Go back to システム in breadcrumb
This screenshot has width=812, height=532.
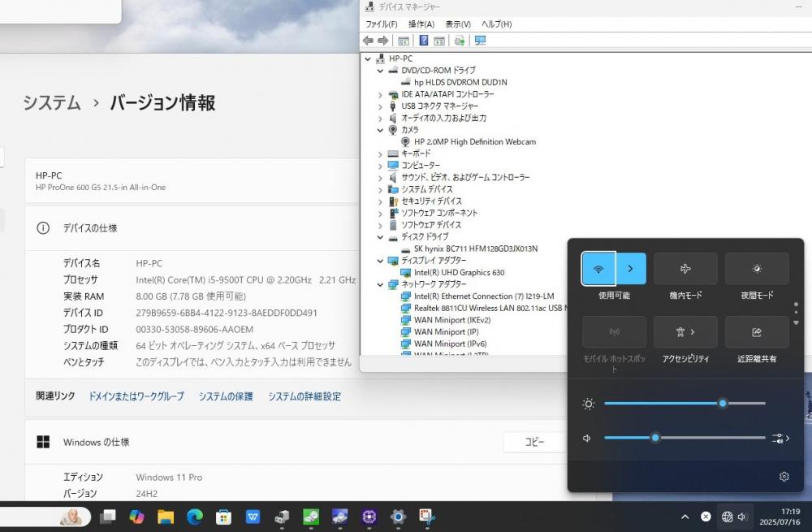click(x=52, y=102)
